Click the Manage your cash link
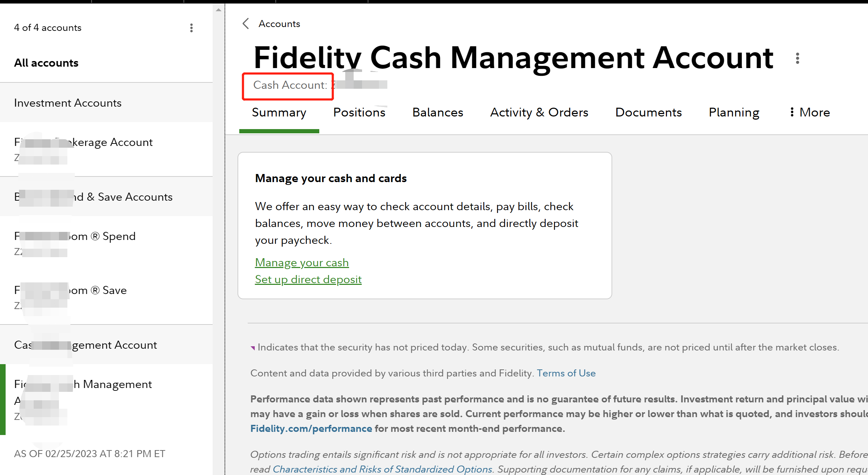 point(302,262)
